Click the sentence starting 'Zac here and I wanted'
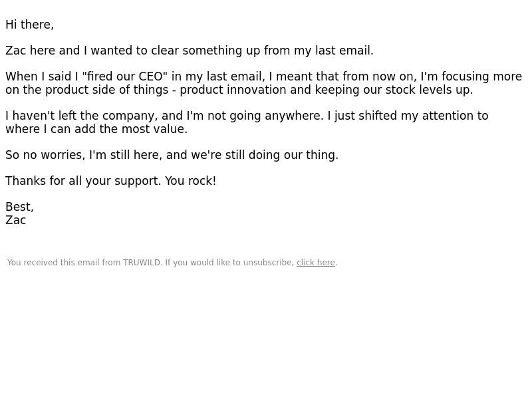This screenshot has height=399, width=532. [190, 51]
